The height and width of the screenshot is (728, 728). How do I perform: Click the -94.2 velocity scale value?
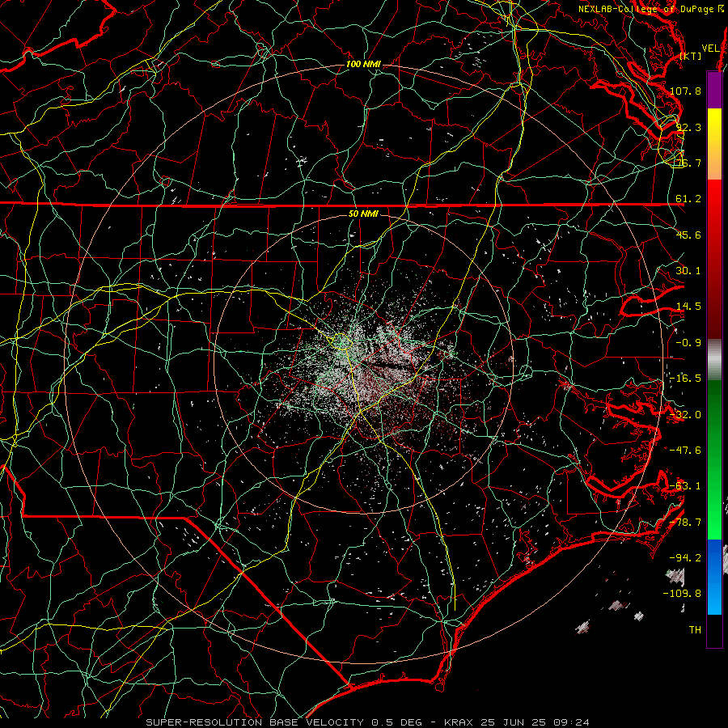(x=685, y=558)
